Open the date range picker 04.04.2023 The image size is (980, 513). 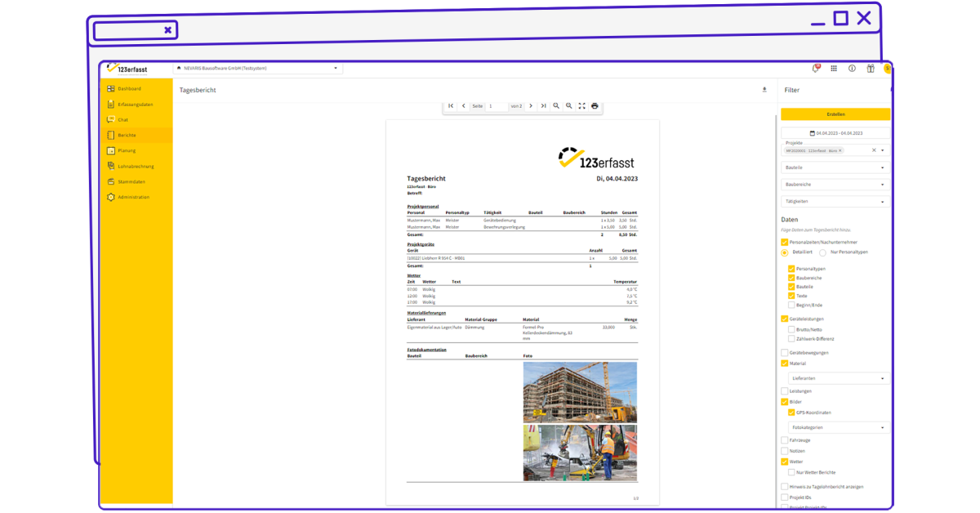click(835, 132)
